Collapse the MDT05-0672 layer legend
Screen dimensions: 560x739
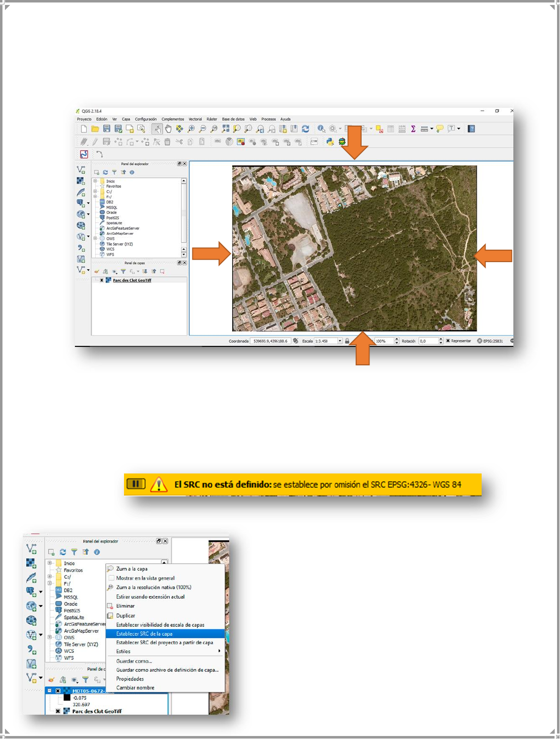point(50,691)
